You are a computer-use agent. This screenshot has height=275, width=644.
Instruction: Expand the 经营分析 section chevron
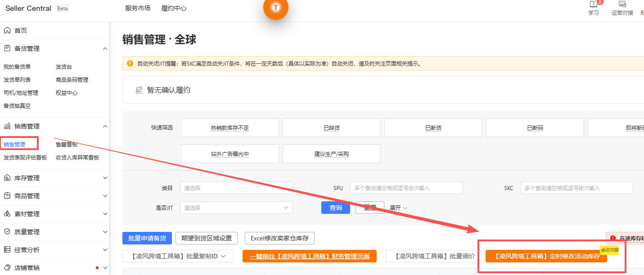pyautogui.click(x=105, y=250)
